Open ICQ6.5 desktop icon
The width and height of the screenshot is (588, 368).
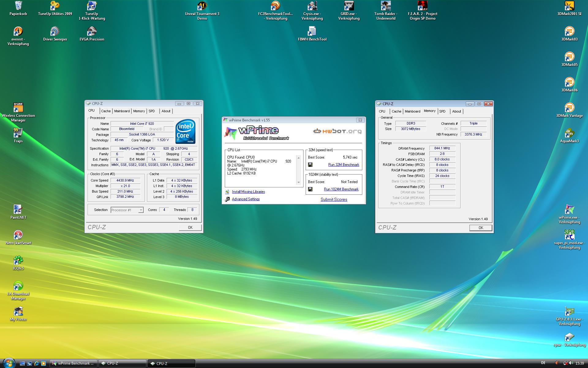pos(18,263)
